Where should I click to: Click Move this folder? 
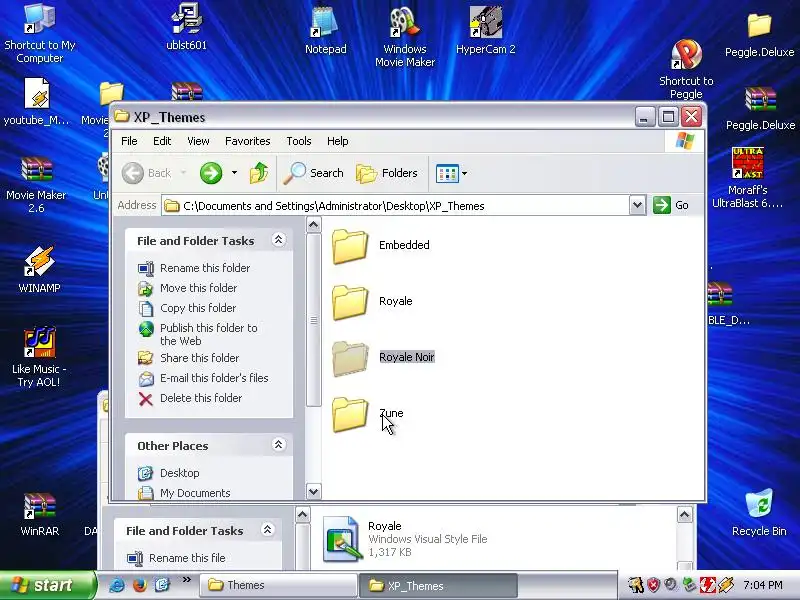188,288
